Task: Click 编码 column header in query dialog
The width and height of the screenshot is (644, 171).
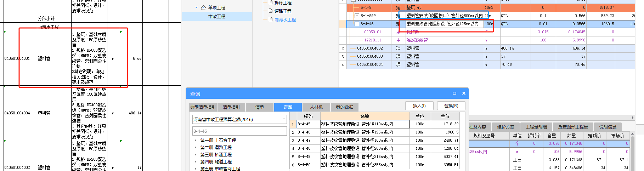Action: pos(308,116)
